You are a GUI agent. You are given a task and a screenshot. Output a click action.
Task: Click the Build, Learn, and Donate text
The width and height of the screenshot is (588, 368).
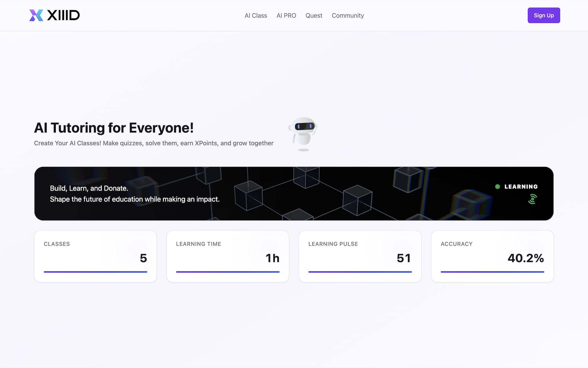(89, 188)
